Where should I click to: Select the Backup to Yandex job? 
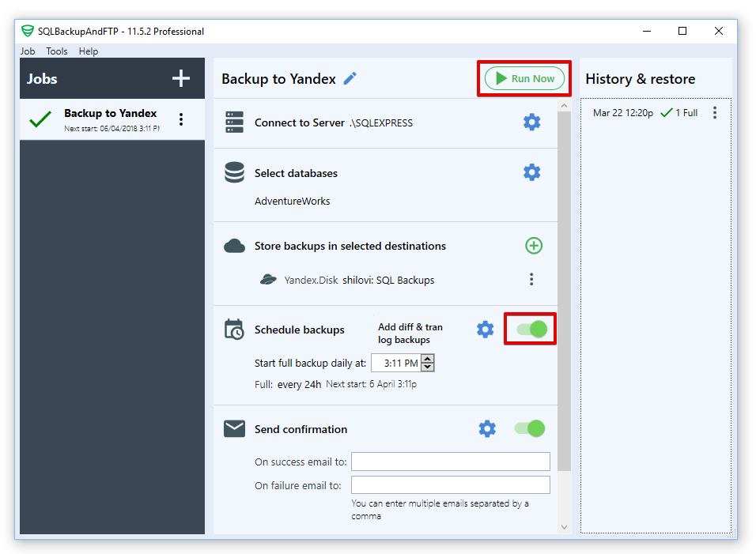tap(112, 119)
